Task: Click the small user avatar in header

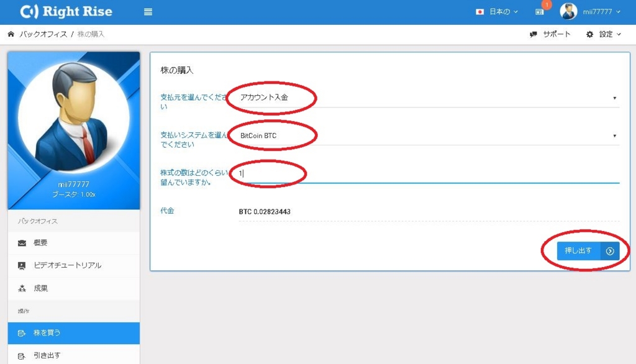Action: [568, 11]
